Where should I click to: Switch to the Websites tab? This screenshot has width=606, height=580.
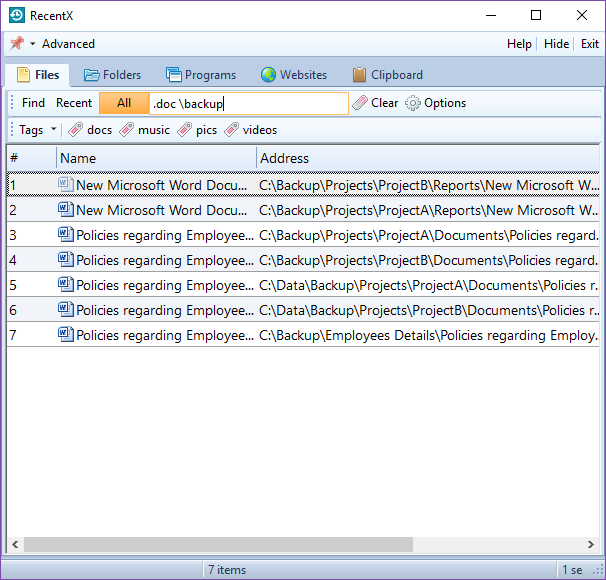pos(294,75)
